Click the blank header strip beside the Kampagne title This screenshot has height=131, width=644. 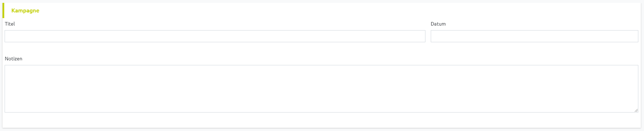pos(340,11)
